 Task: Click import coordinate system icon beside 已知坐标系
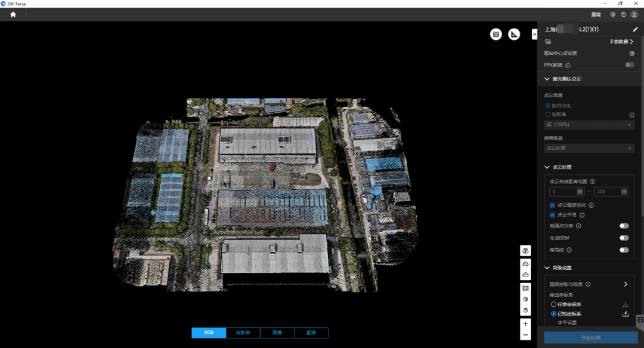[x=626, y=314]
